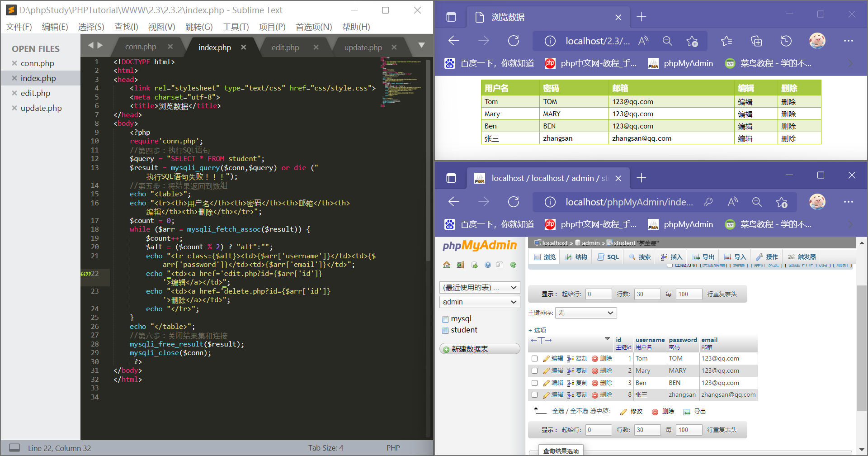Viewport: 868px width, 456px height.
Task: Add phpMyAdmin page to favorites star icon
Action: click(782, 202)
